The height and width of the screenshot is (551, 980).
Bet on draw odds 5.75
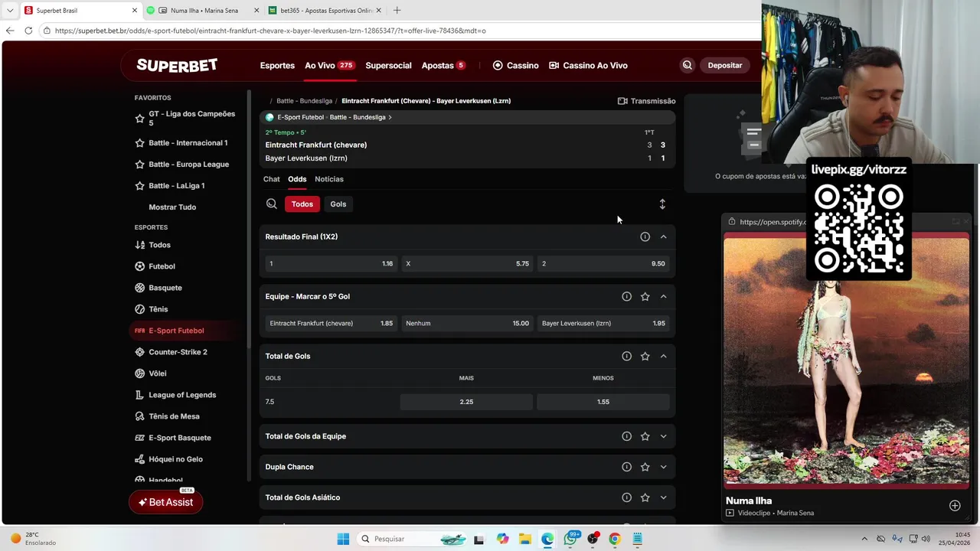[467, 263]
